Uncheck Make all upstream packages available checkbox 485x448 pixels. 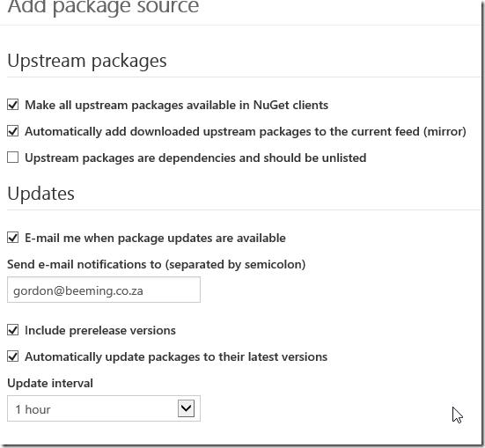pos(12,105)
